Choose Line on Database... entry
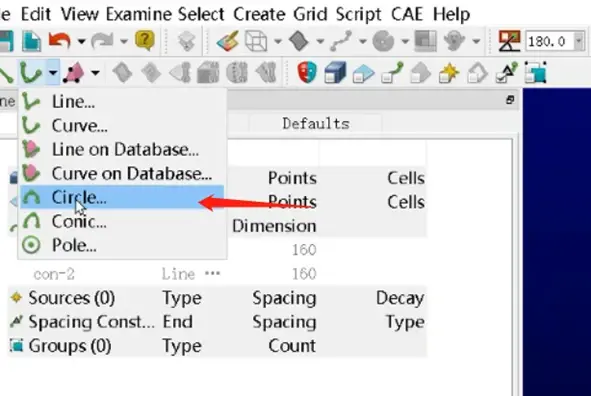Screen dimensions: 591x396 point(122,150)
